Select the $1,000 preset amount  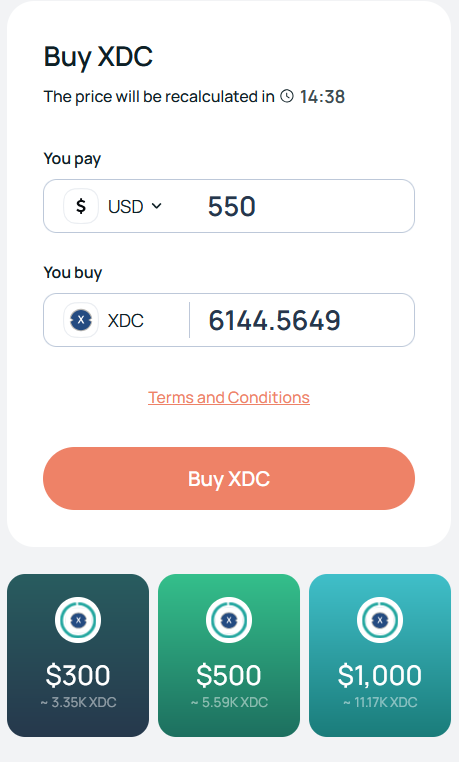pos(380,656)
